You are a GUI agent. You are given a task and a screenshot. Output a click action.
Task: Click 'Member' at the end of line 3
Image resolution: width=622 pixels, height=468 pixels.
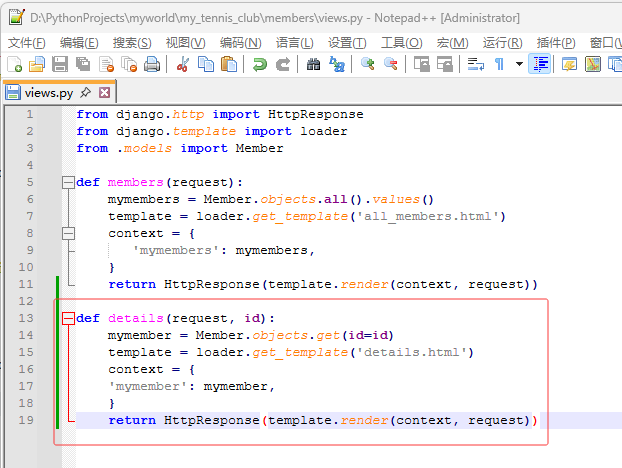[259, 148]
